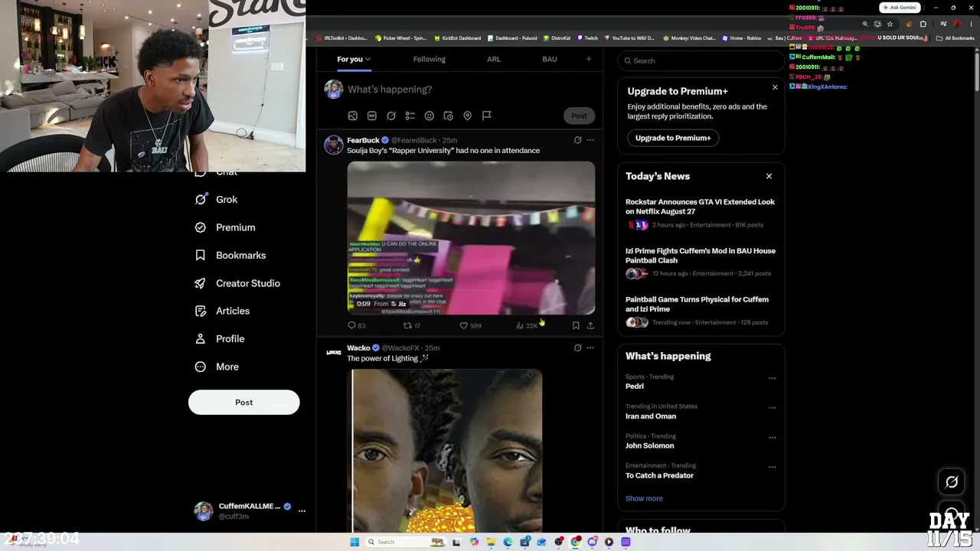Open File Explorer from the taskbar
Image resolution: width=980 pixels, height=551 pixels.
click(491, 542)
